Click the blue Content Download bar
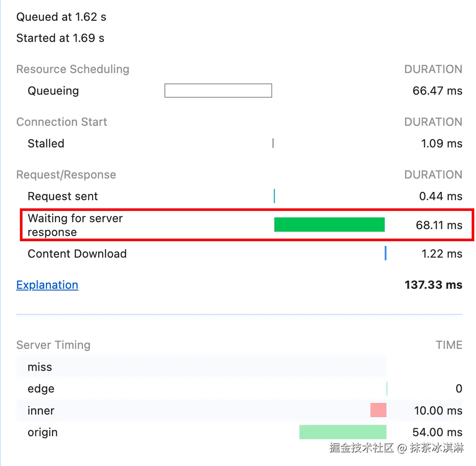Image resolution: width=476 pixels, height=466 pixels. [385, 253]
